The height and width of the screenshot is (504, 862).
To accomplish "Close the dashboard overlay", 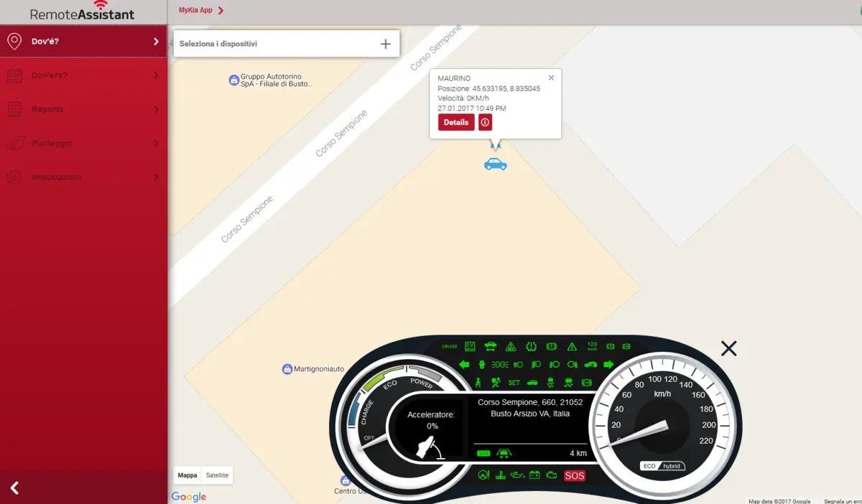I will pyautogui.click(x=729, y=348).
